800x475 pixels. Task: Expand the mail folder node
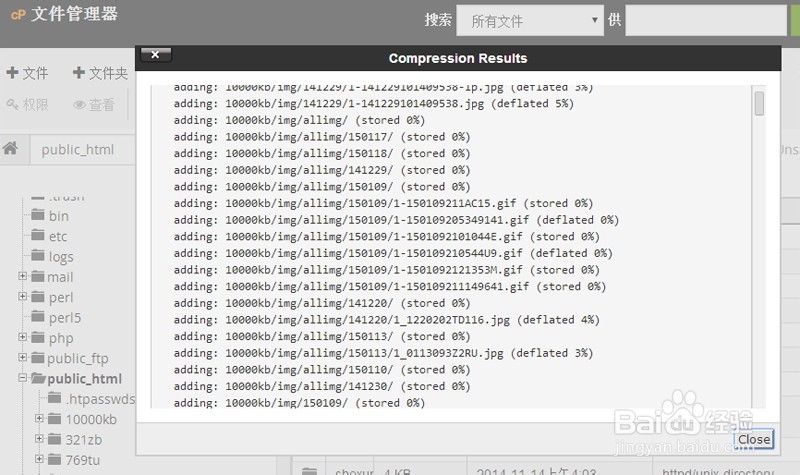(22, 276)
